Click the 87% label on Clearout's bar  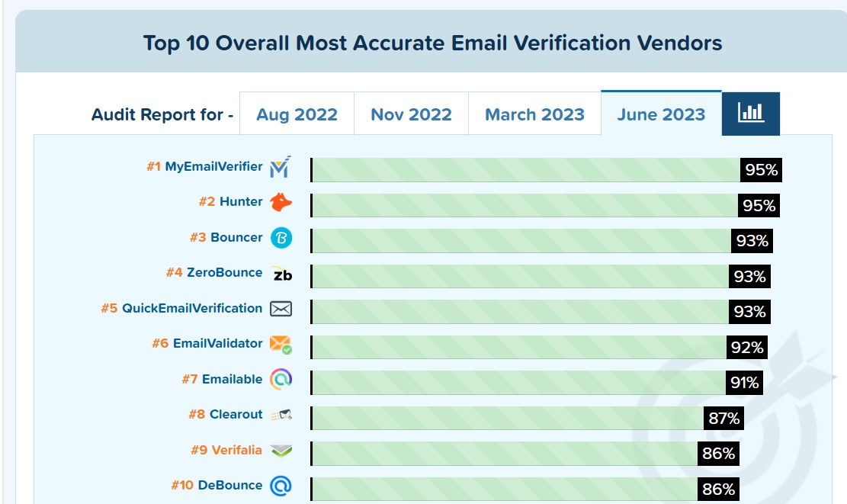point(723,418)
